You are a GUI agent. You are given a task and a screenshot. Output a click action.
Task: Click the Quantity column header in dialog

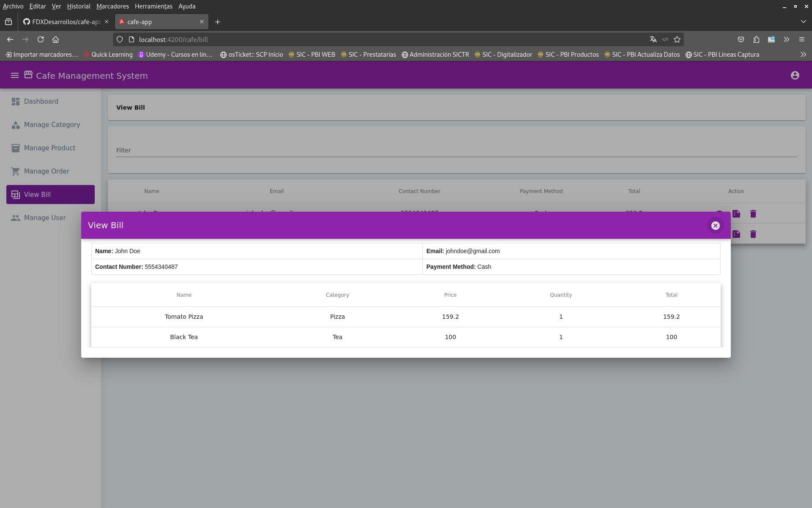click(561, 295)
